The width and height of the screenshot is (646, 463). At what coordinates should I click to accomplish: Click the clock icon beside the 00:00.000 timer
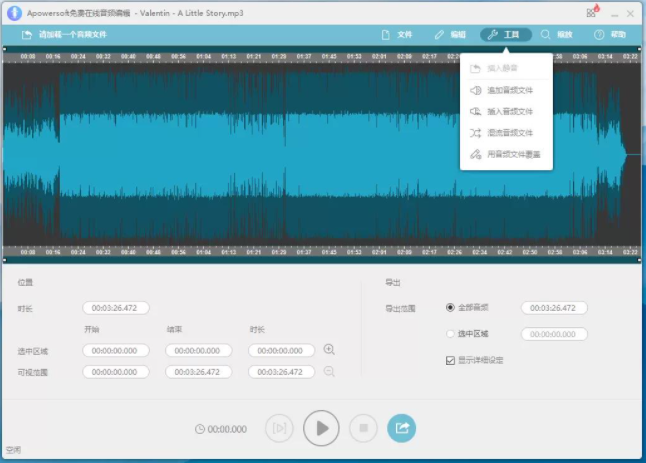[200, 429]
